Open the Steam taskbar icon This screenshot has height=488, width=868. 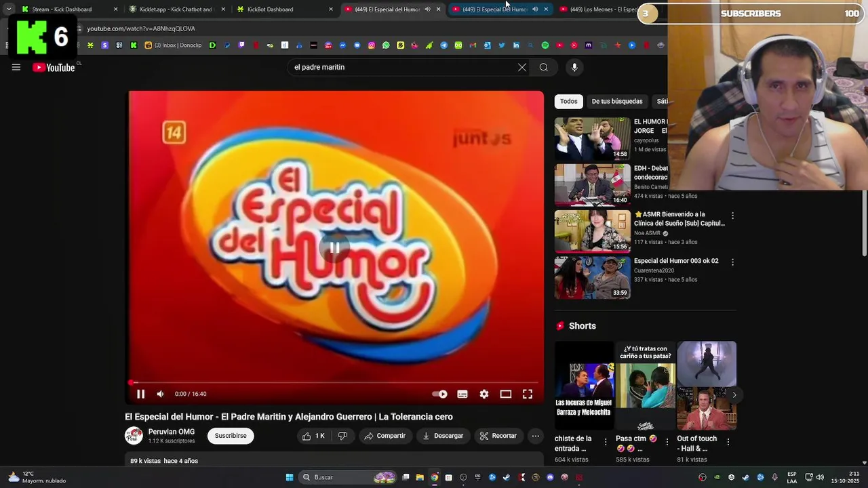pos(507,477)
